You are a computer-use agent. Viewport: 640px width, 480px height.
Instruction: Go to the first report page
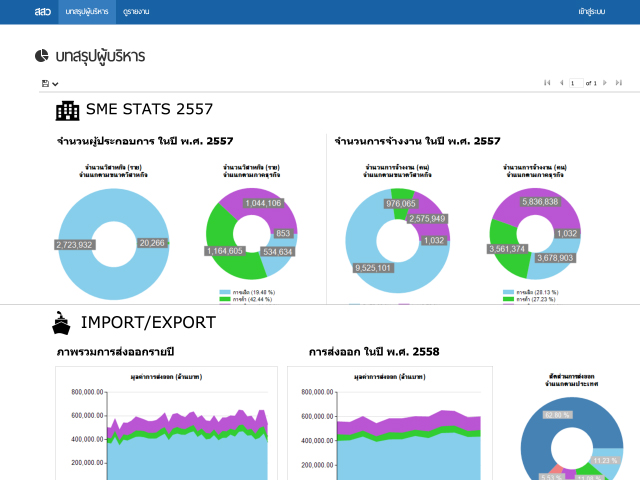[547, 83]
